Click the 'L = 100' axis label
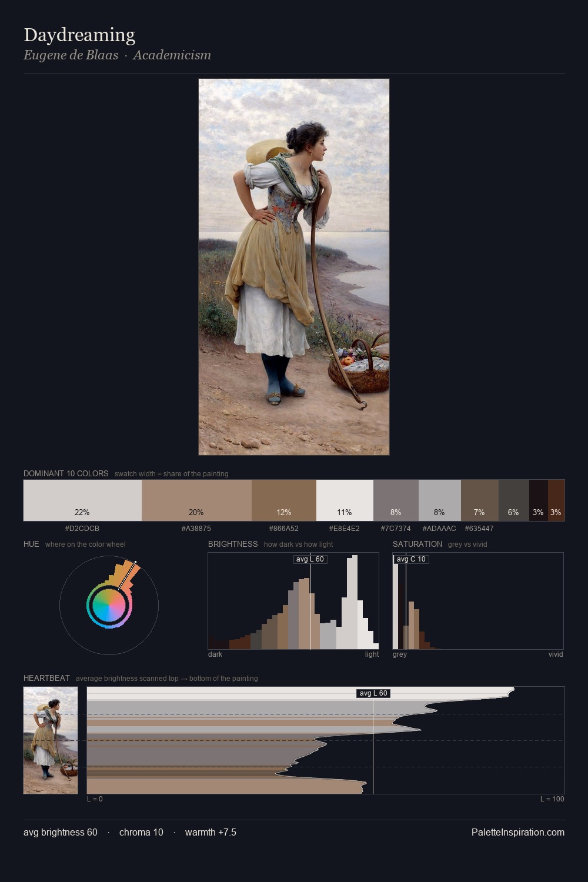The image size is (588, 882). point(552,799)
